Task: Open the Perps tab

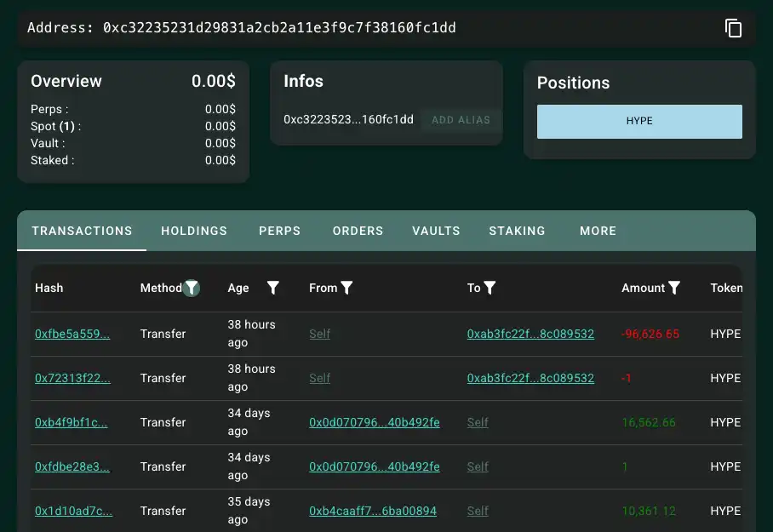Action: click(x=280, y=231)
